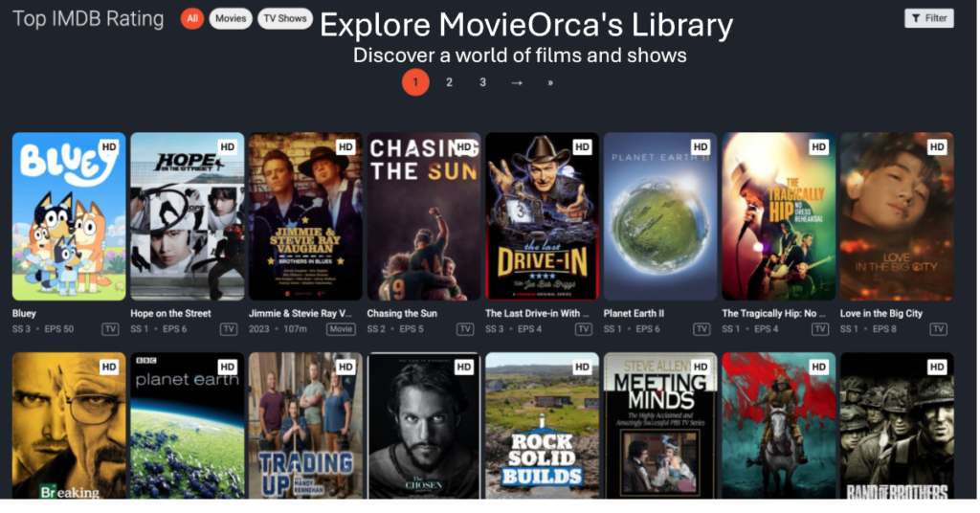Open The Last Drive-In poster
Screen dimensions: 980x513
tap(542, 216)
